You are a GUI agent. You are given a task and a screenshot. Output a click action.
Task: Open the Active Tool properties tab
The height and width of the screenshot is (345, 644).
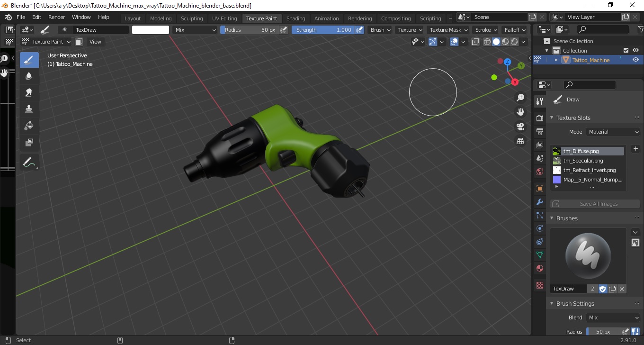tap(539, 101)
